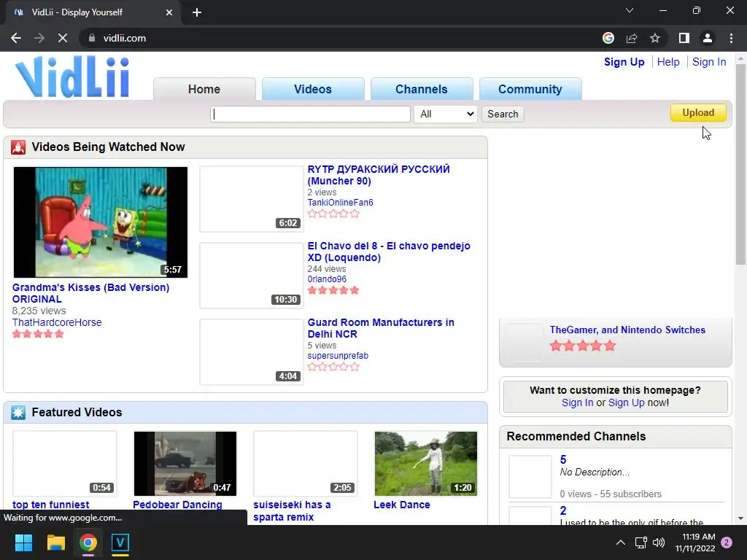Open Chrome profile icon
This screenshot has height=560, width=747.
[708, 38]
